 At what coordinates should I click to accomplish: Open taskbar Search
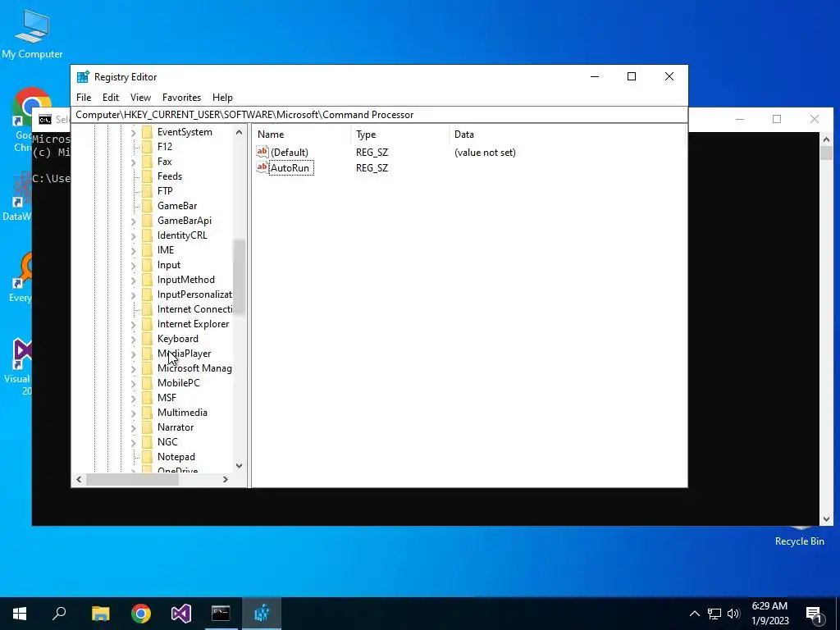(x=59, y=614)
